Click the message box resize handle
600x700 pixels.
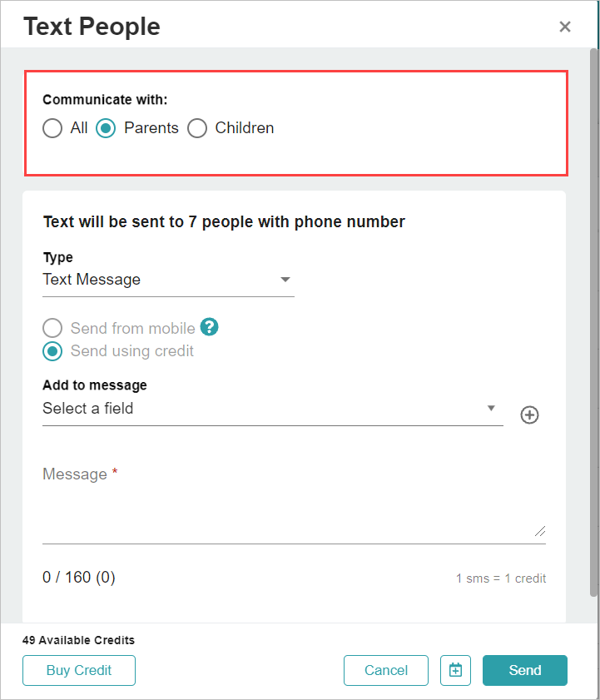coord(540,531)
